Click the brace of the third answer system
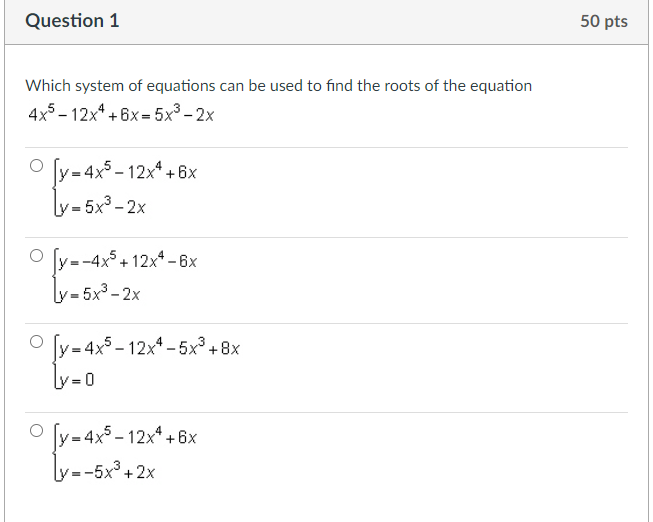This screenshot has width=653, height=522. pos(55,363)
